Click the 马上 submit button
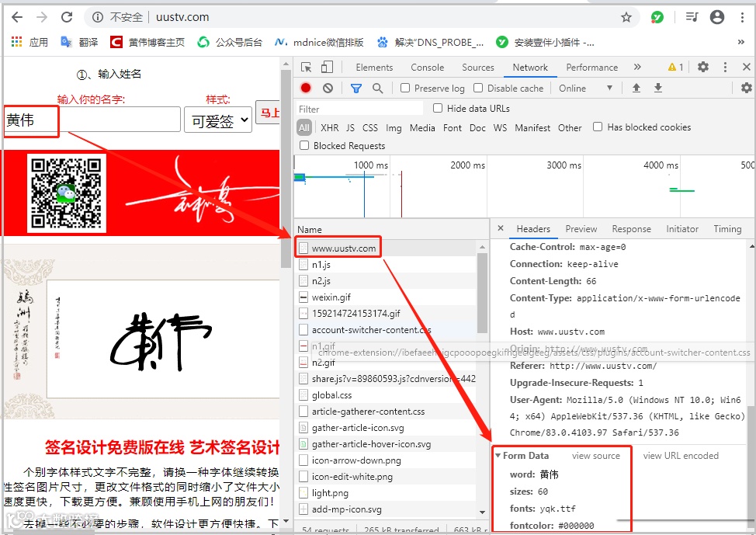Image resolution: width=756 pixels, height=535 pixels. pyautogui.click(x=268, y=113)
